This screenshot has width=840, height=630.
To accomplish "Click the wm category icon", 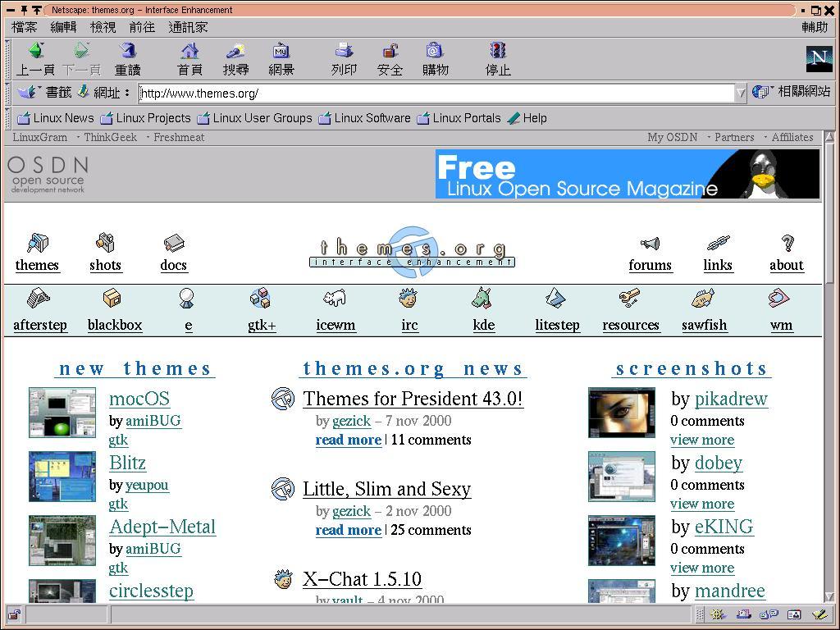I will (778, 298).
